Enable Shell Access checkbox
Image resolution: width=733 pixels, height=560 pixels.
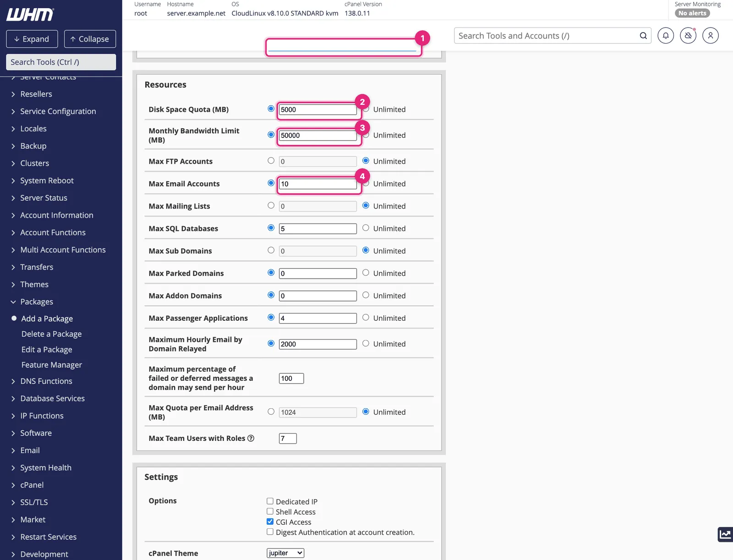pyautogui.click(x=270, y=511)
